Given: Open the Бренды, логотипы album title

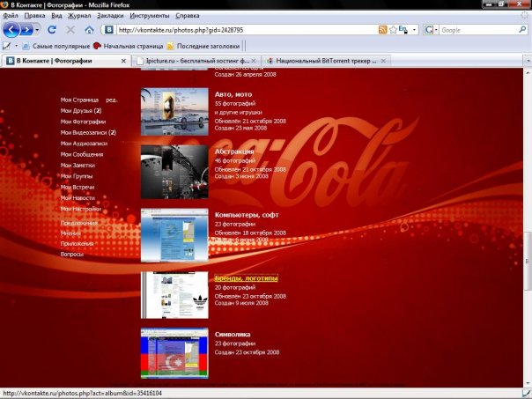Looking at the screenshot, I should pyautogui.click(x=247, y=278).
